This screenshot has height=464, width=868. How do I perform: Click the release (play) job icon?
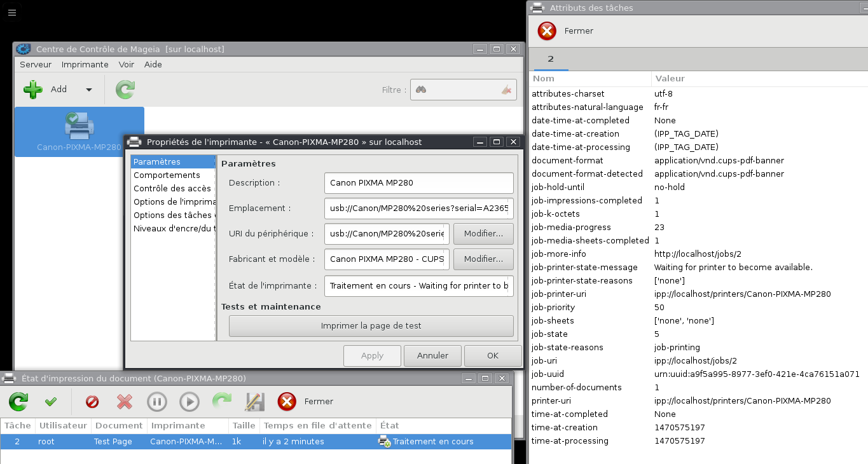coord(189,402)
